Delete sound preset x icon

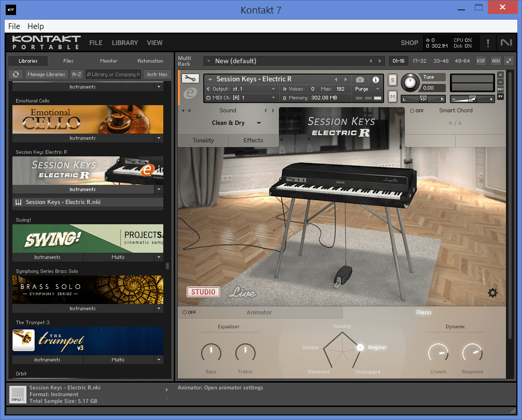point(189,110)
